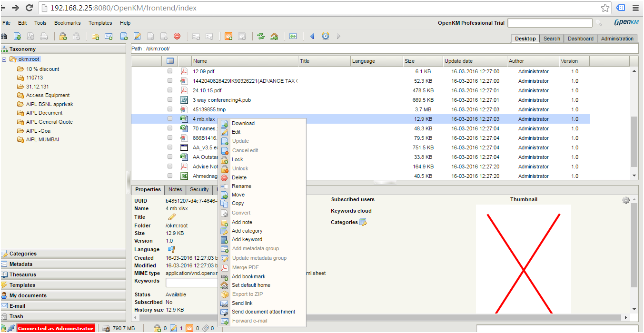Click the Lock document toolbar icon
Image resolution: width=644 pixels, height=333 pixels.
pos(63,36)
